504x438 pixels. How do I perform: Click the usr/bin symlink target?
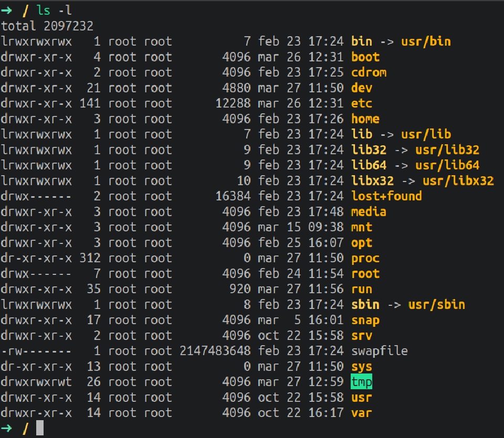point(426,41)
